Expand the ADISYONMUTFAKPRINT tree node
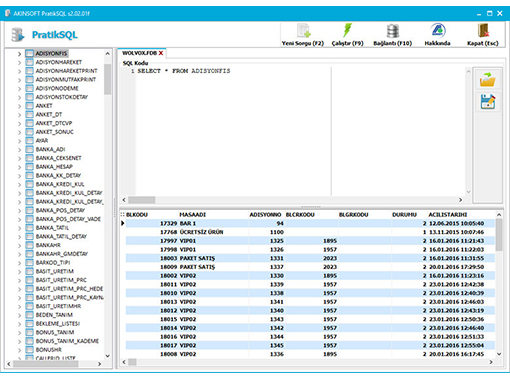This screenshot has height=380, width=510. coord(19,80)
